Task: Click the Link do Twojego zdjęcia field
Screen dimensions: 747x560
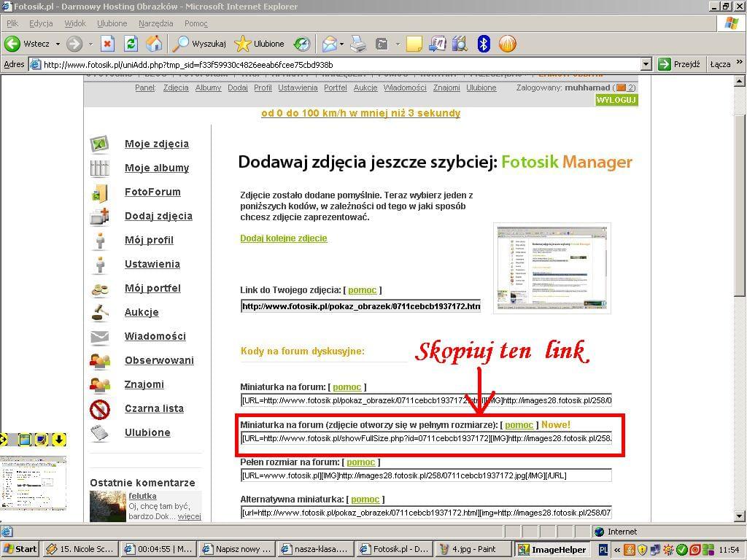Action: 360,306
